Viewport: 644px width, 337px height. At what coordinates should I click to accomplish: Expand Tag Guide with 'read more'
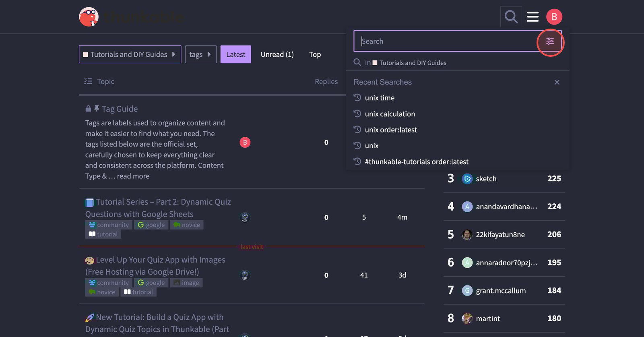click(x=133, y=176)
